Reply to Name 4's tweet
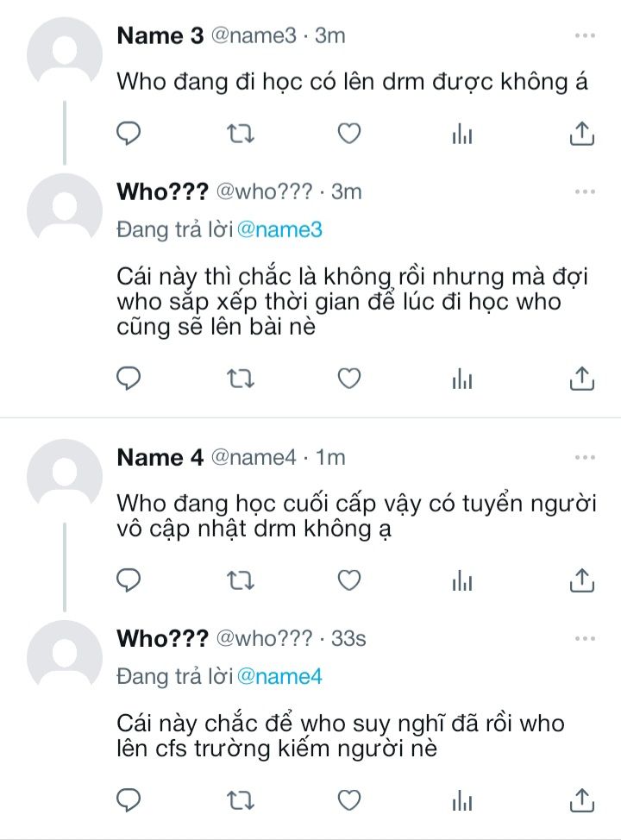 pyautogui.click(x=129, y=581)
